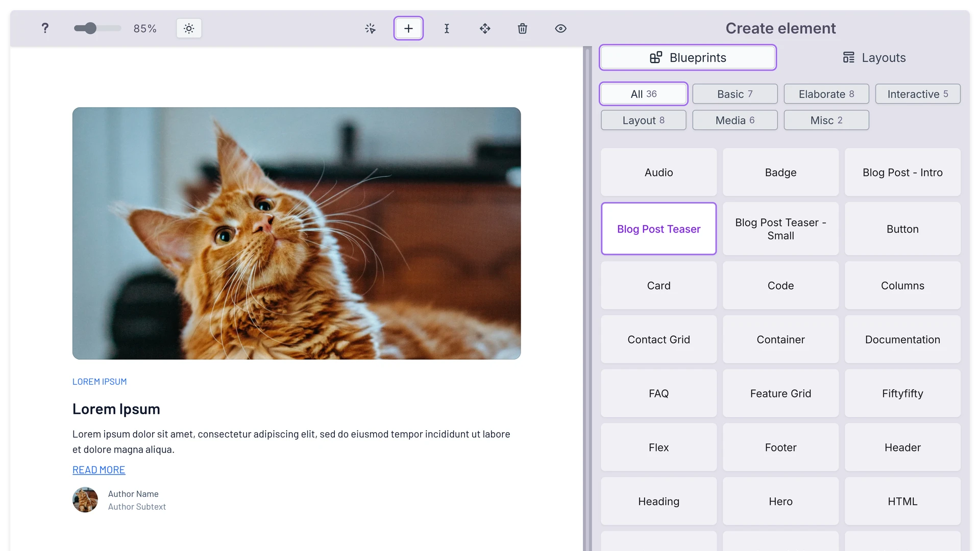Screen dimensions: 980x551
Task: Select the Flex blueprint
Action: click(659, 447)
